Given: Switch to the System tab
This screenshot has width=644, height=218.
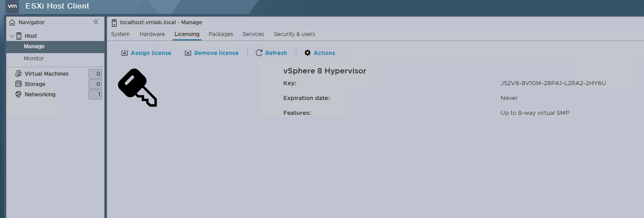Looking at the screenshot, I should coord(121,34).
